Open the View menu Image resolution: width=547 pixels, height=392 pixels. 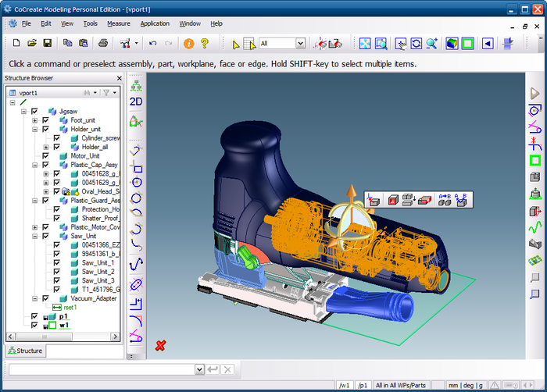coord(67,23)
